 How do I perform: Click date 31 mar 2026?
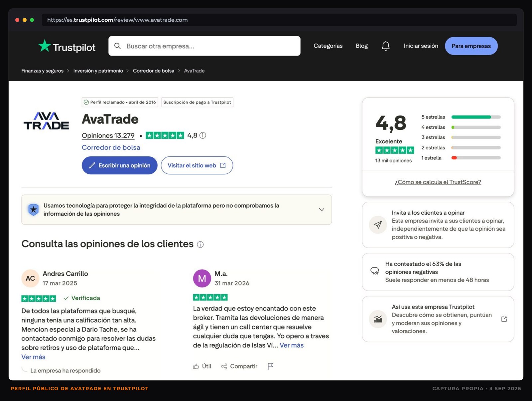(x=232, y=284)
